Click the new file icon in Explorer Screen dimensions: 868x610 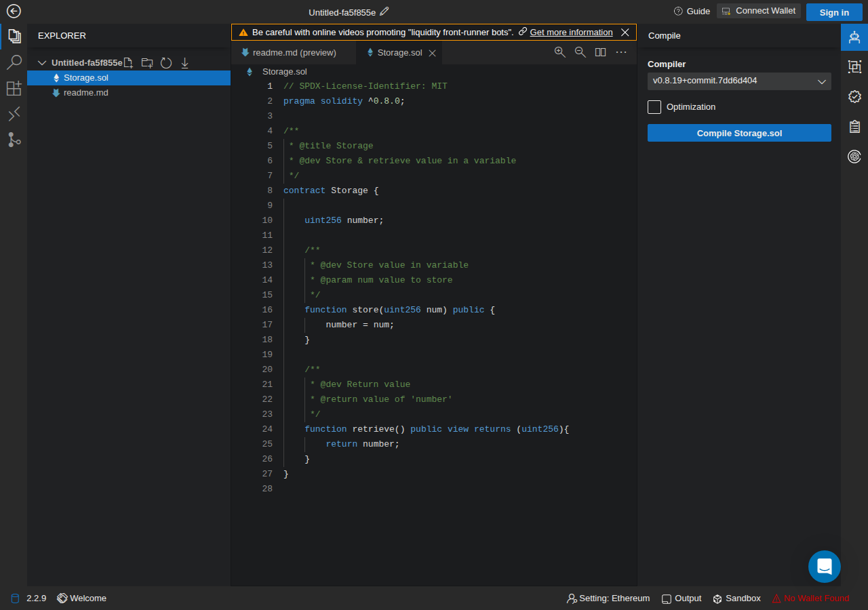click(x=127, y=63)
